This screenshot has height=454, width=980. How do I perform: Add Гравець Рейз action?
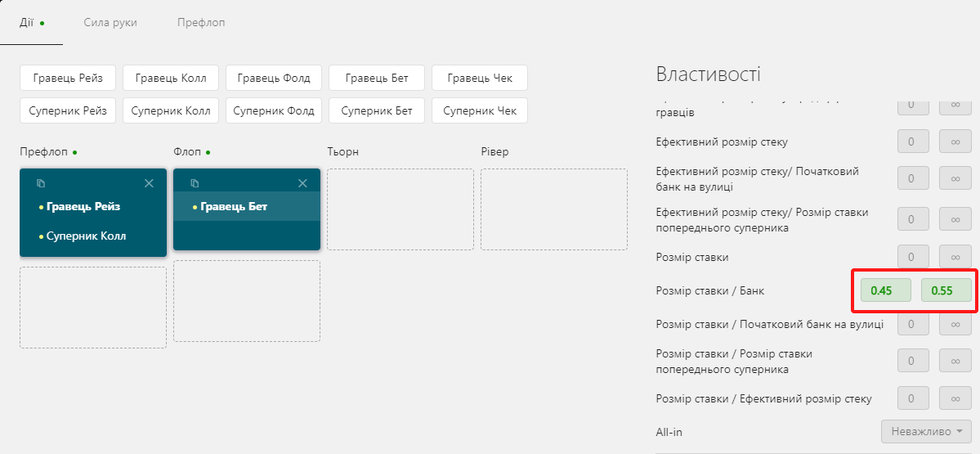pos(68,79)
